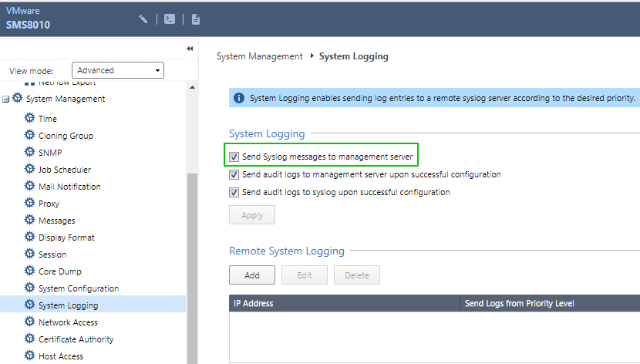Uncheck Send Syslog messages to management server
Viewport: 640px width, 364px height.
point(234,157)
